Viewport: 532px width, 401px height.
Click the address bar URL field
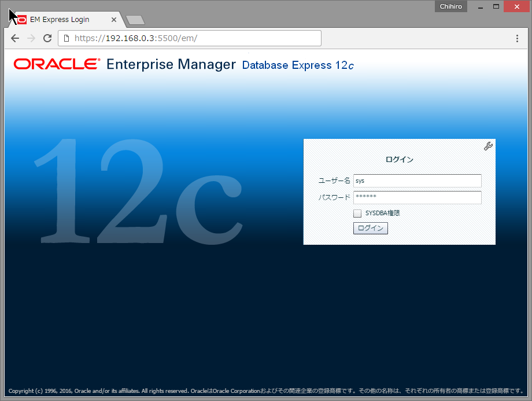tap(190, 38)
